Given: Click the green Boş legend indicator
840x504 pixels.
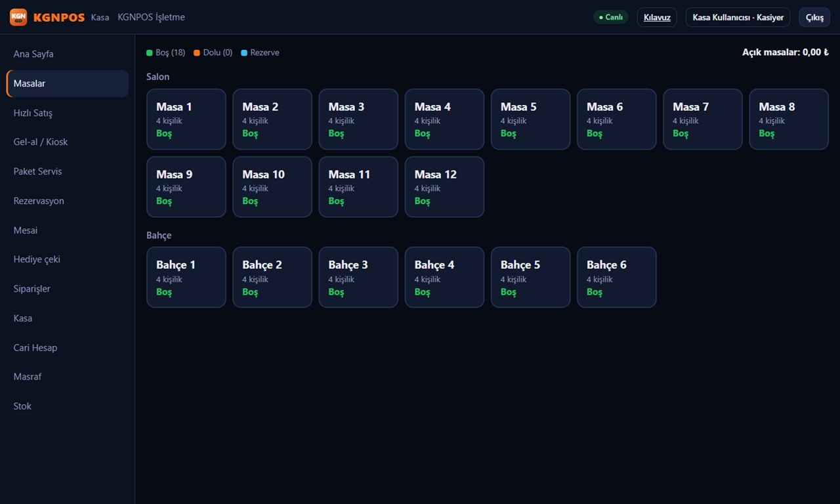Looking at the screenshot, I should pos(150,52).
